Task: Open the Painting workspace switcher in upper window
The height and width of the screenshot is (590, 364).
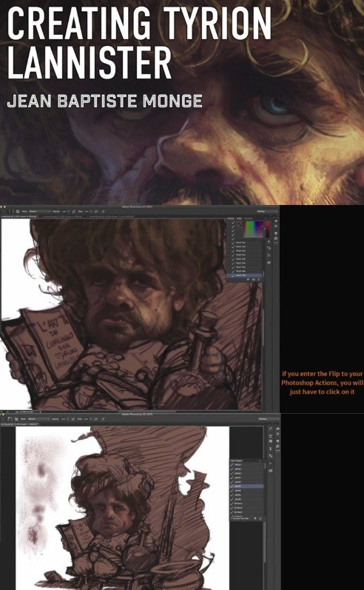Action: click(266, 212)
